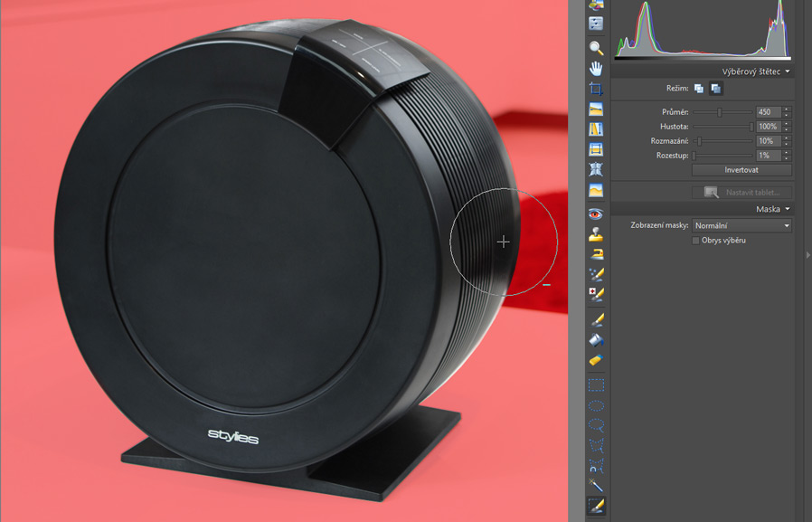Screen dimensions: 812x522
Task: Select the collinearity lines tool
Action: pos(596,129)
